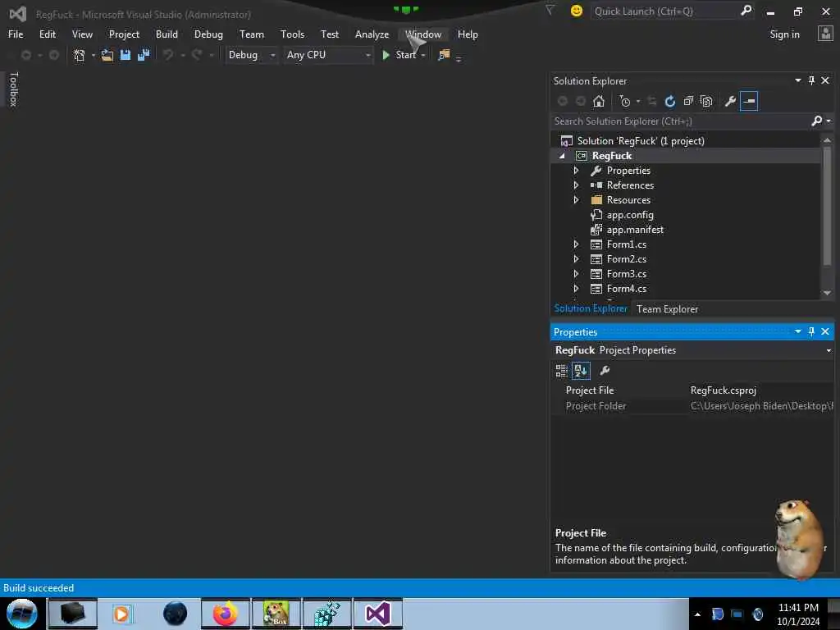Open Firefox from the taskbar
The image size is (840, 630).
[x=226, y=614]
